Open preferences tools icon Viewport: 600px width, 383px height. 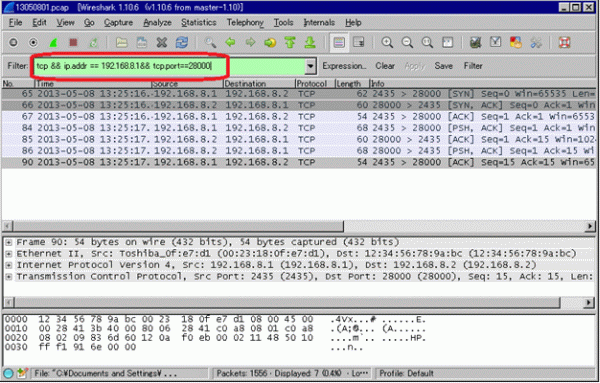536,42
